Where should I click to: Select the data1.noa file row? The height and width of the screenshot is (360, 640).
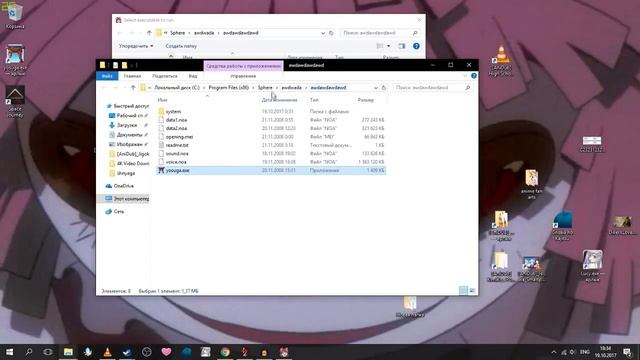point(271,120)
